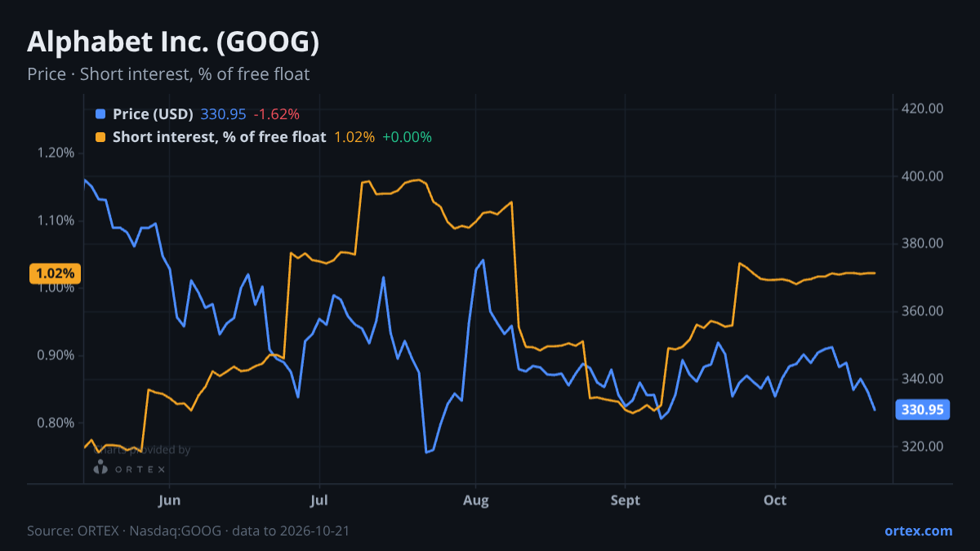Click the Oct month label on axis
The image size is (980, 551).
[775, 500]
